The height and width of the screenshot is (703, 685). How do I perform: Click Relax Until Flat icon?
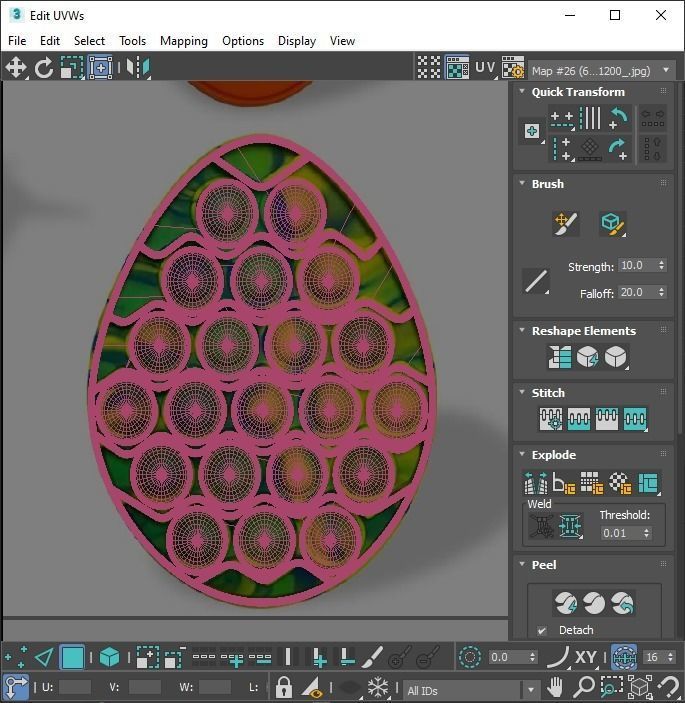[587, 357]
